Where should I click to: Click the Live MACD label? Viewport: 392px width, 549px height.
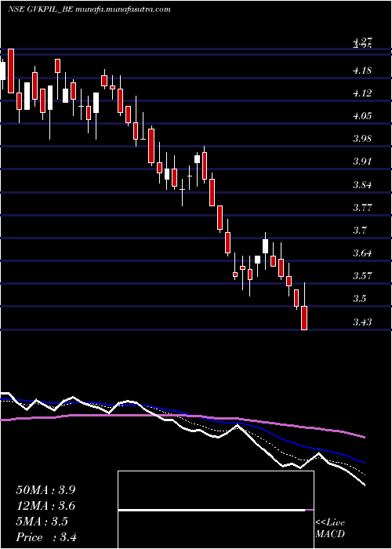pos(330,529)
